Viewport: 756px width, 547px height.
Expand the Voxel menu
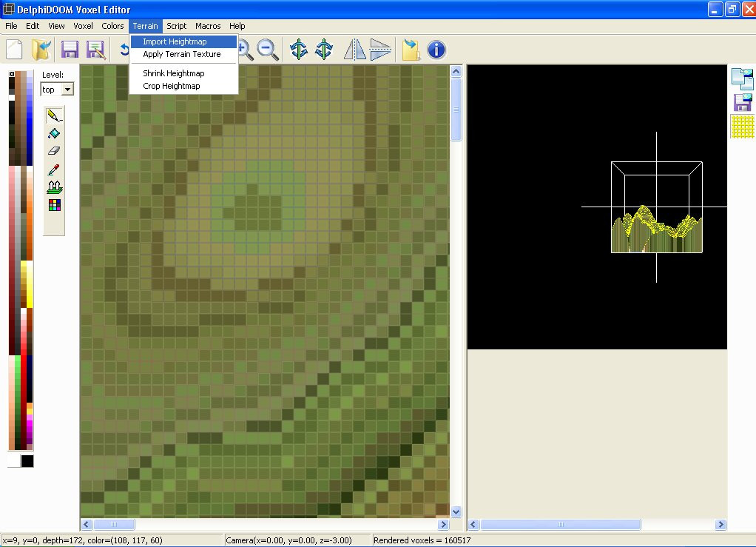(x=83, y=26)
